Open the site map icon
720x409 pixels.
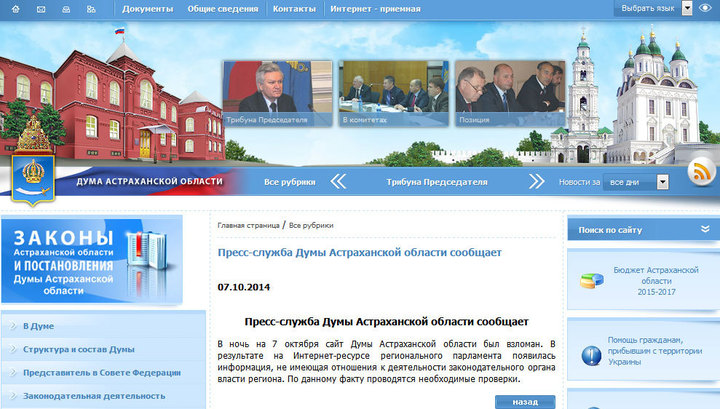click(91, 9)
